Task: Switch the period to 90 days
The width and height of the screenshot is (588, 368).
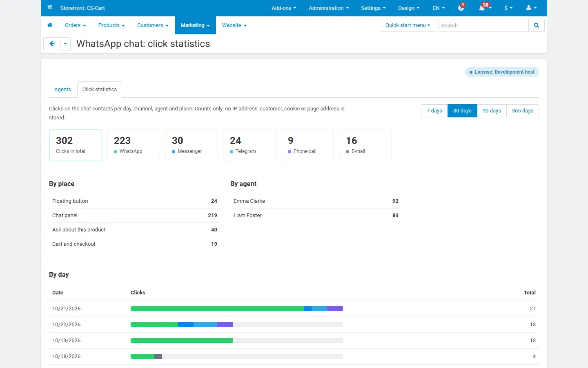Action: coord(492,111)
